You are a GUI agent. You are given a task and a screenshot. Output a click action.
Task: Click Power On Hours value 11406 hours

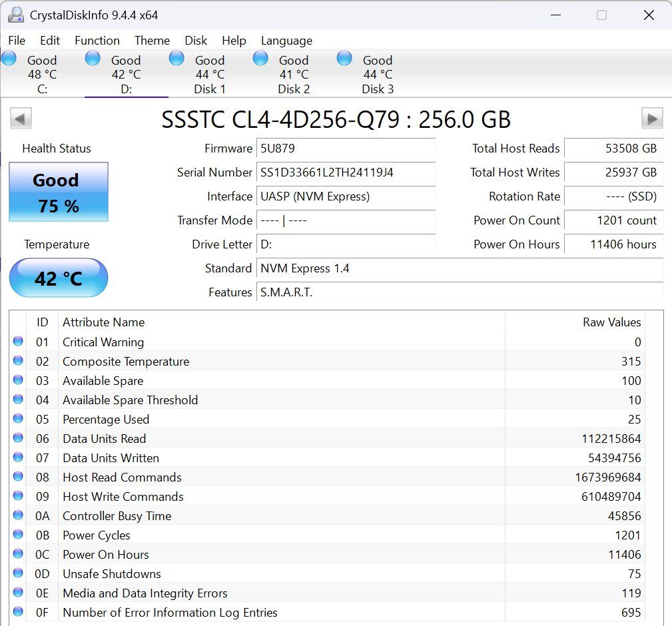tap(613, 244)
